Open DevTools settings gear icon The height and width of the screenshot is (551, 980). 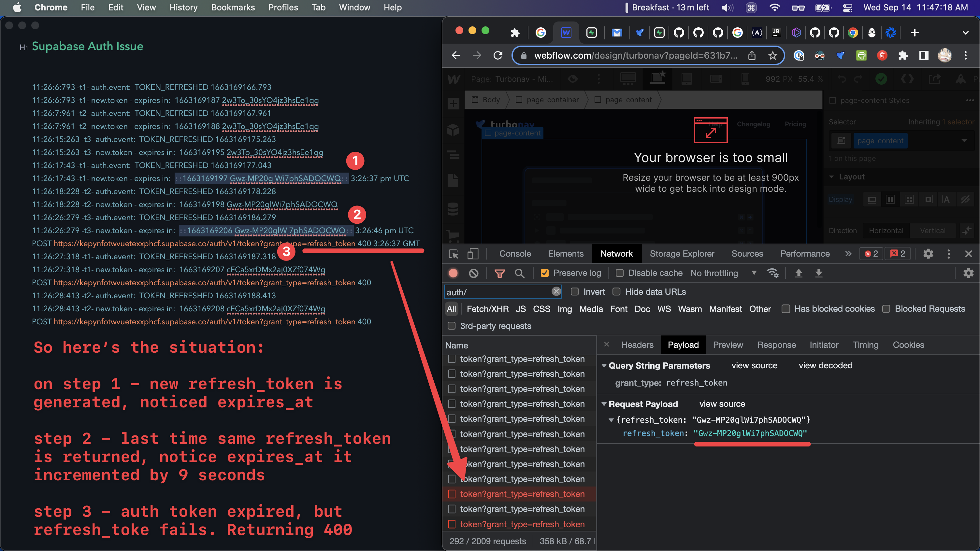pos(928,254)
